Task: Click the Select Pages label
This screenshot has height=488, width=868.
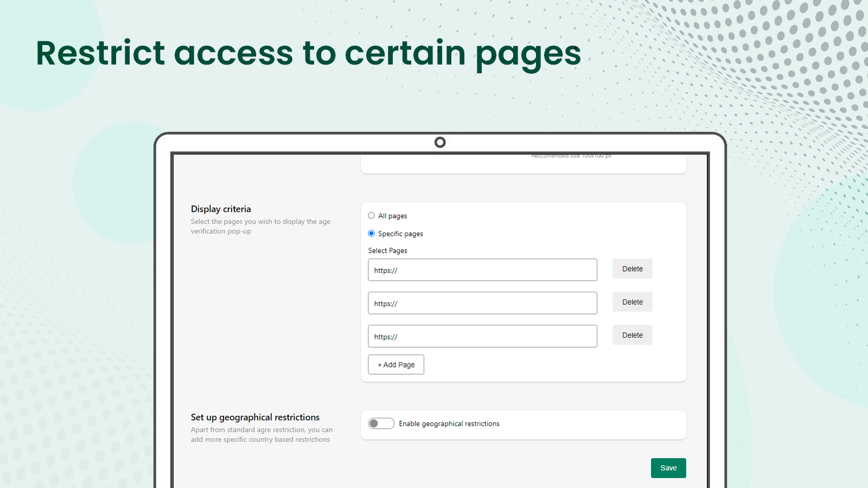Action: click(388, 251)
